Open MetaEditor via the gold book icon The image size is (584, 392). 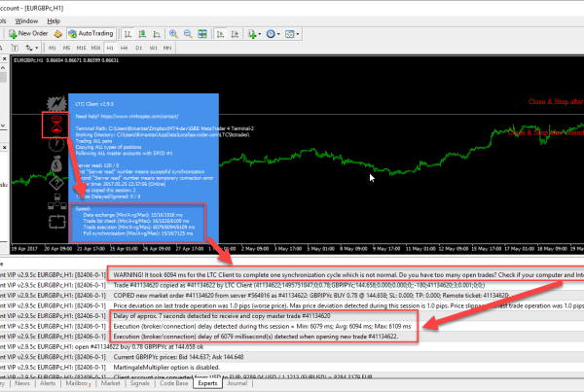[57, 34]
